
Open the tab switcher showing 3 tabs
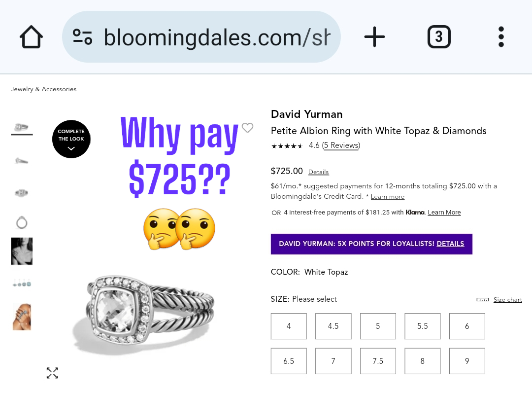(x=439, y=37)
